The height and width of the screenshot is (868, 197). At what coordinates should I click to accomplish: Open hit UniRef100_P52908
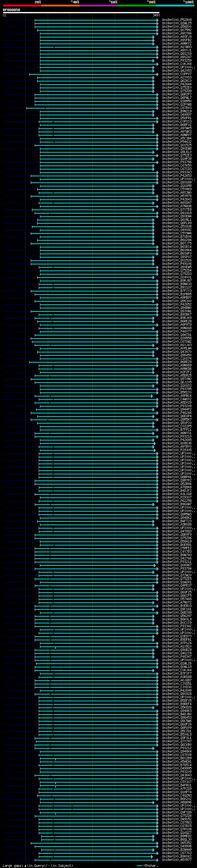(177, 20)
